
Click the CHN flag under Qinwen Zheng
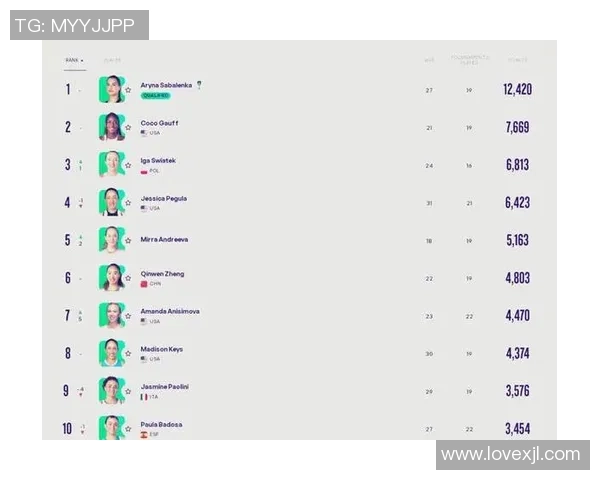pyautogui.click(x=144, y=284)
